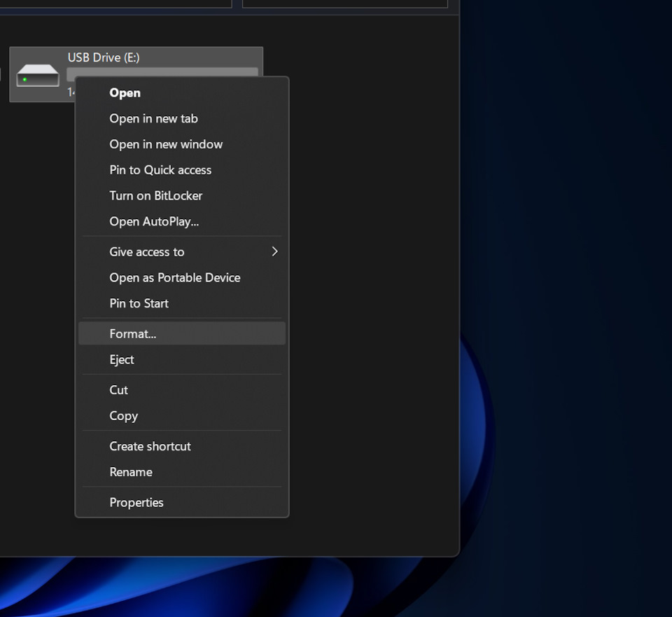Viewport: 672px width, 617px height.
Task: Choose Cut from the menu
Action: [182, 390]
